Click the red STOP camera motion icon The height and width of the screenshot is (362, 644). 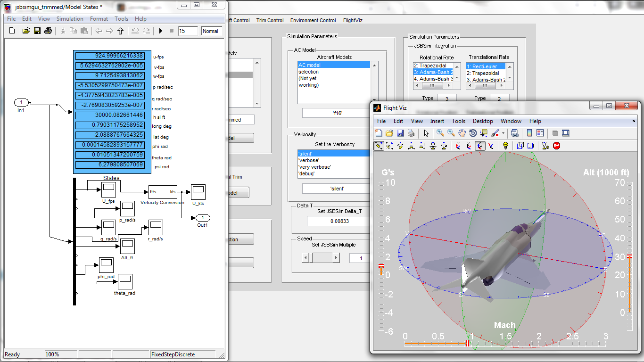(556, 146)
